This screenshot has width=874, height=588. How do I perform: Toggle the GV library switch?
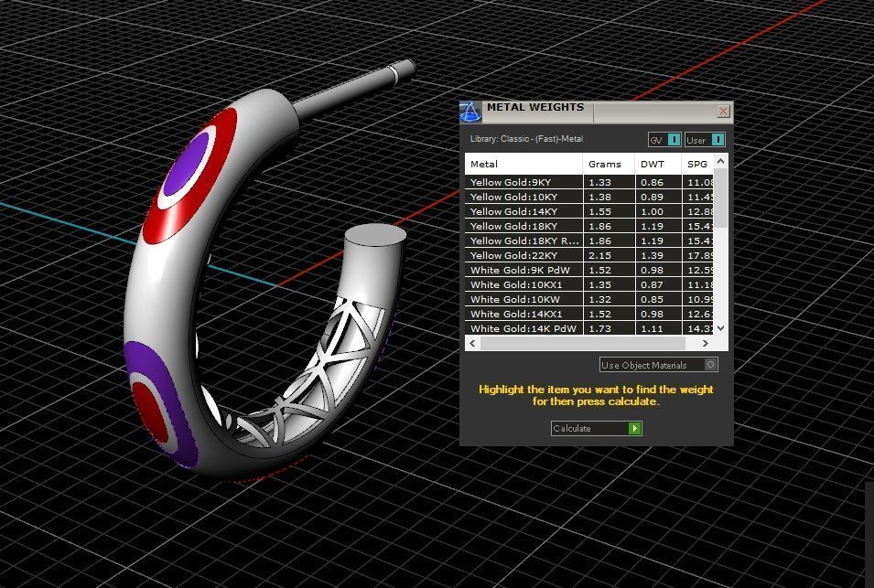click(x=664, y=140)
